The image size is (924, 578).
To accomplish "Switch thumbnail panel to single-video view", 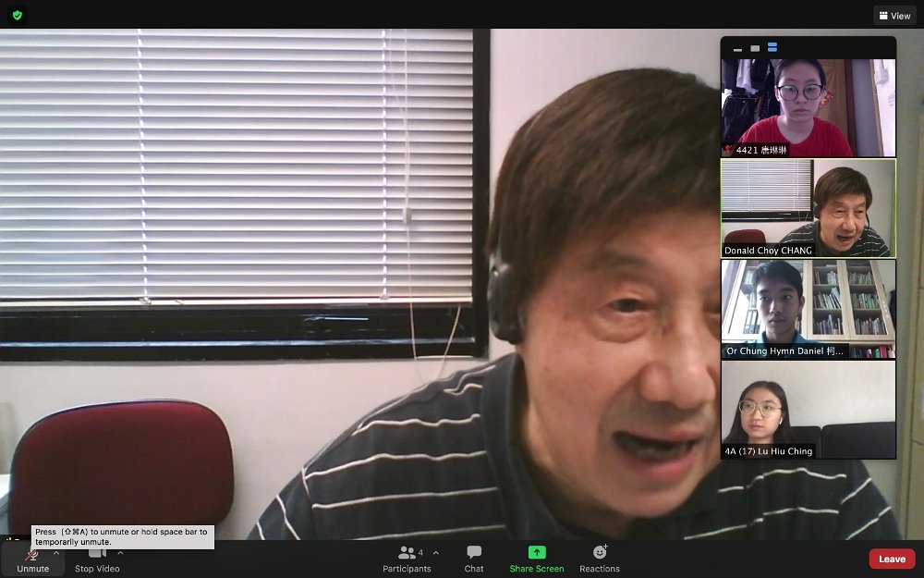I will click(755, 48).
